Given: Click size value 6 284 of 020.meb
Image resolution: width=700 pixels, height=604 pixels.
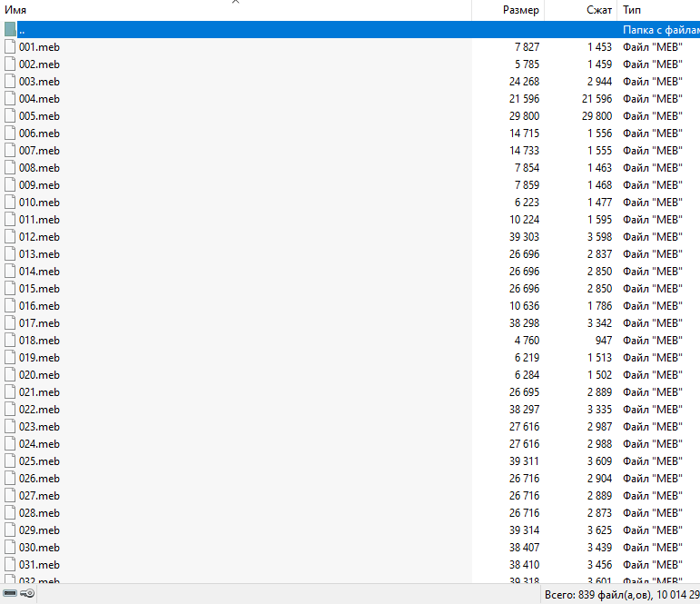Looking at the screenshot, I should click(x=527, y=375).
